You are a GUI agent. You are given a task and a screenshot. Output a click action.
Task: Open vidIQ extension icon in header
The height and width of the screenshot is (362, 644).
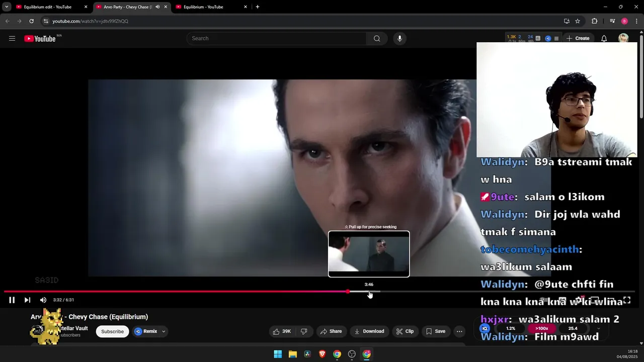point(548,38)
